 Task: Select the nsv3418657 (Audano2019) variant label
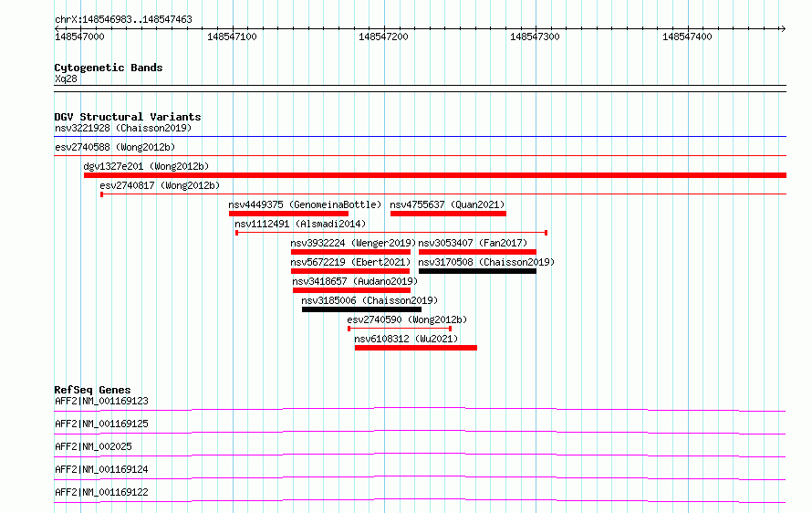(x=355, y=281)
